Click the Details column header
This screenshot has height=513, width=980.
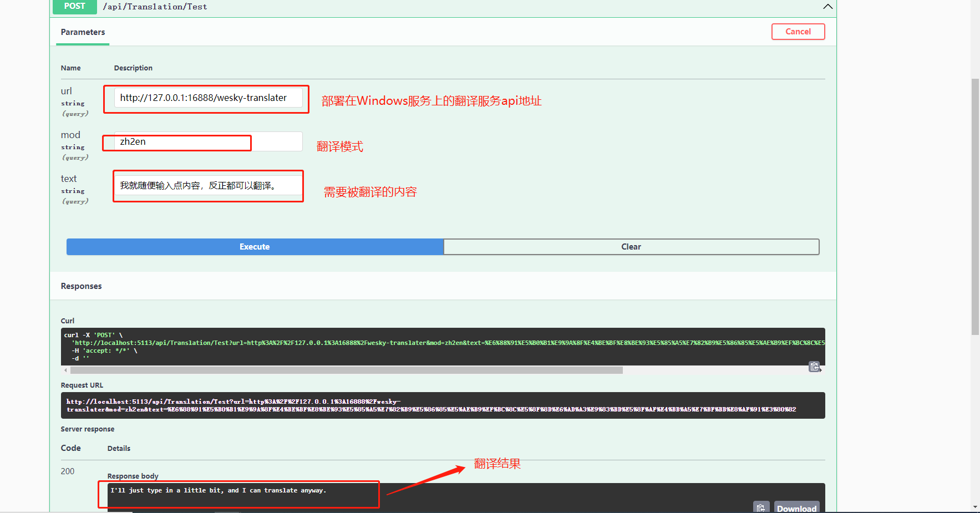point(119,448)
